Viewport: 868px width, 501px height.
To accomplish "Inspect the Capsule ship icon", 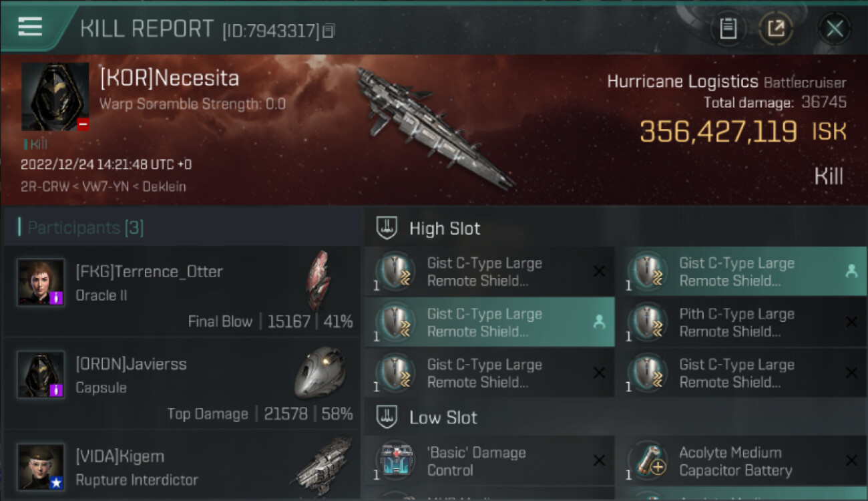I will (x=320, y=373).
